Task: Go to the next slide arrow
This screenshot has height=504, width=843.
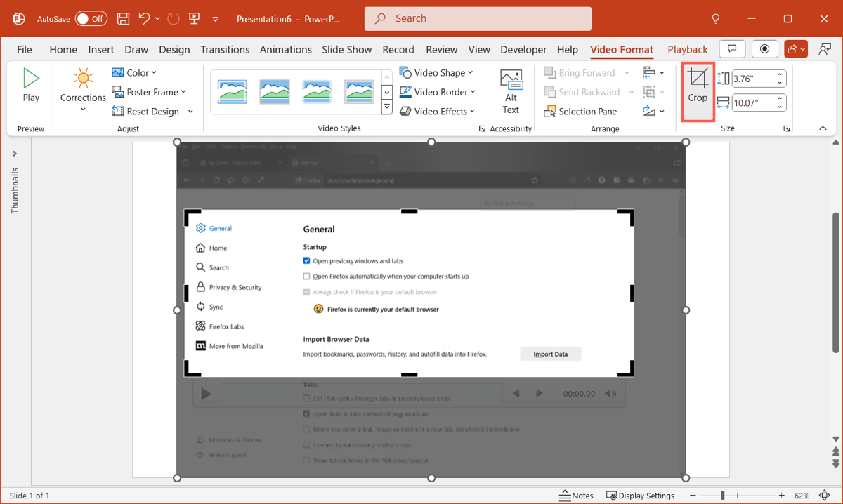Action: click(835, 464)
